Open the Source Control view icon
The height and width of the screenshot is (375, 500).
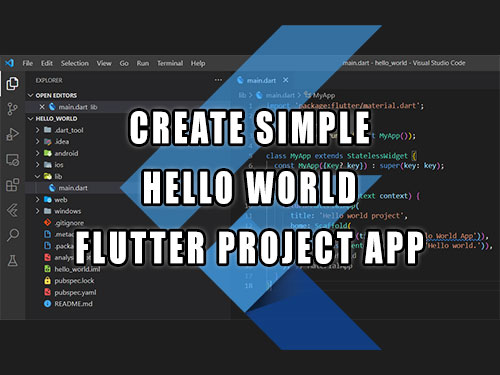(12, 109)
